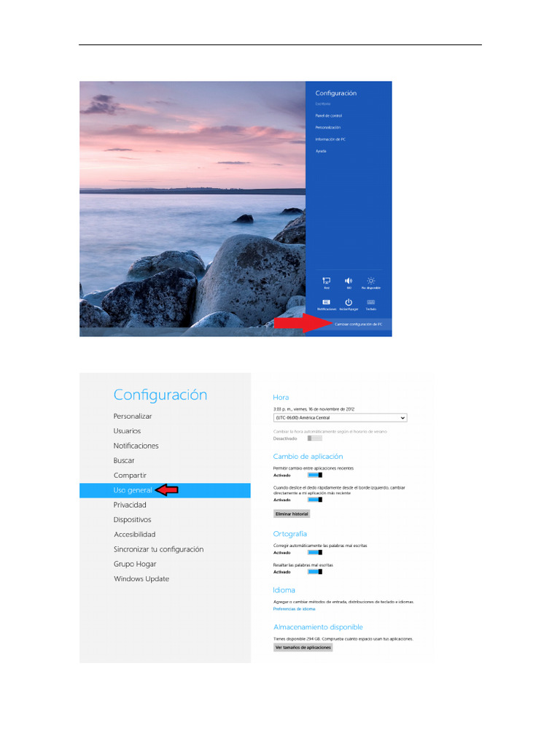The height and width of the screenshot is (747, 560).
Task: Click the brightness sun icon marked No disponible
Action: 371,283
